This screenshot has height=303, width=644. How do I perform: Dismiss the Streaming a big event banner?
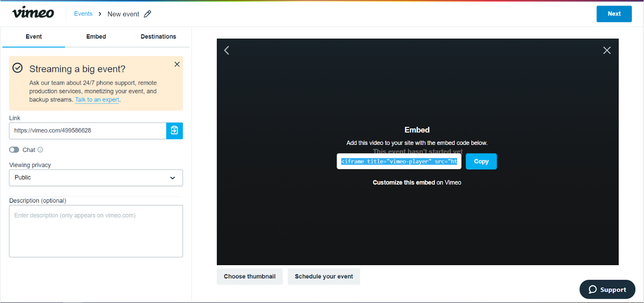[177, 64]
